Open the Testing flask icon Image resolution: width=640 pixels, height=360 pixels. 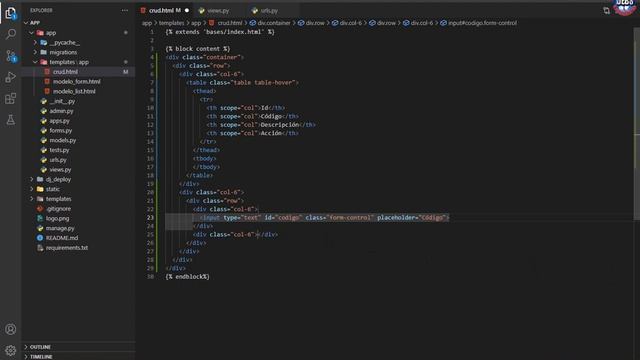point(11,120)
